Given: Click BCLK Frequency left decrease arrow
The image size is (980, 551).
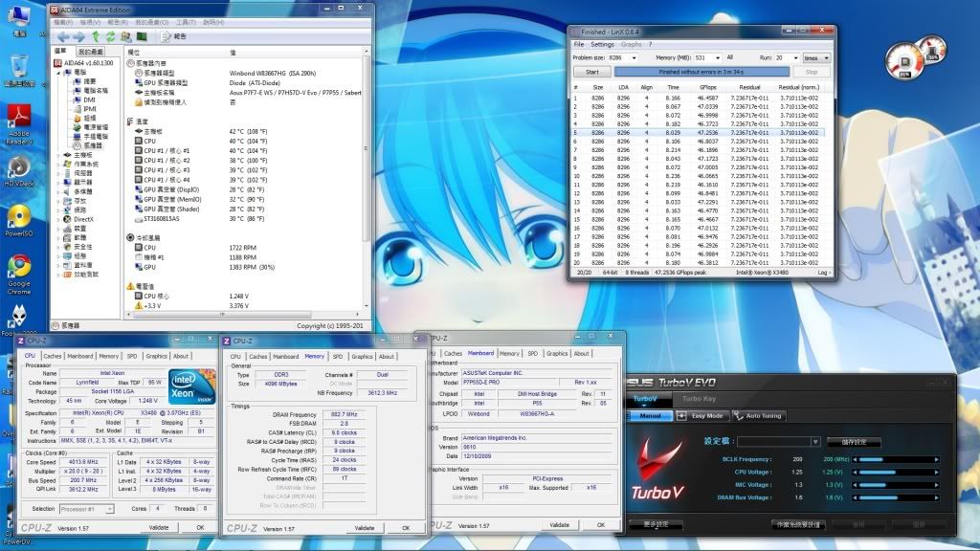Looking at the screenshot, I should point(855,460).
